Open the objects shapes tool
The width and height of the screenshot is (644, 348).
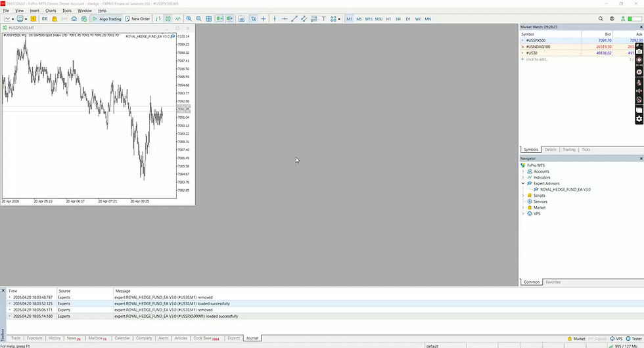(x=333, y=19)
